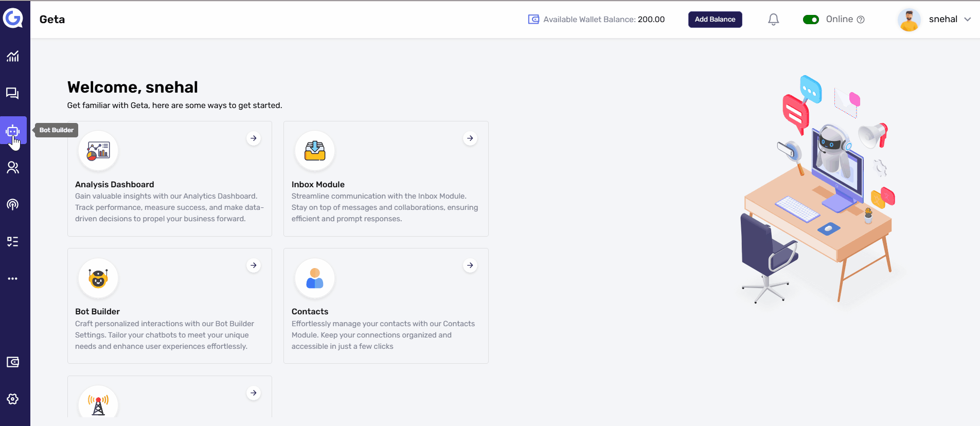Screen dimensions: 980x426
Task: Click the Online status help icon
Action: point(861,20)
